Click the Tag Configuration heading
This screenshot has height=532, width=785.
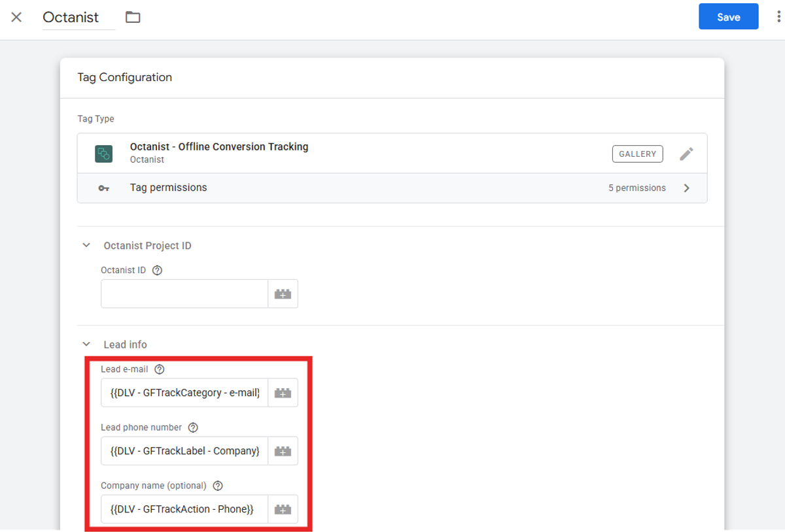pyautogui.click(x=125, y=77)
